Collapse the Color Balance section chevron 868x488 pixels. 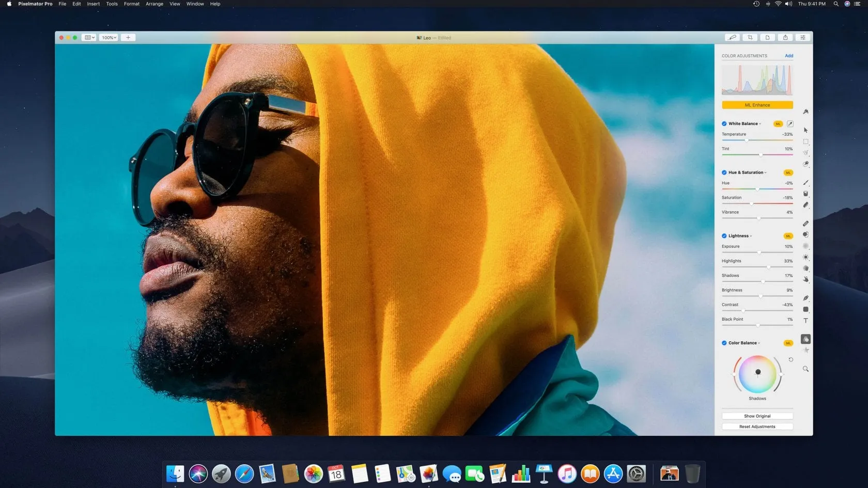coord(759,343)
